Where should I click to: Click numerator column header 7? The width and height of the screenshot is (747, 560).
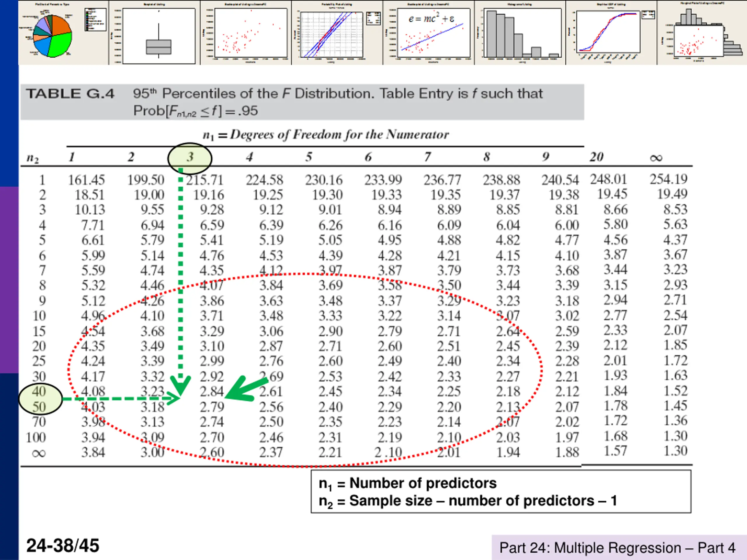click(x=427, y=157)
